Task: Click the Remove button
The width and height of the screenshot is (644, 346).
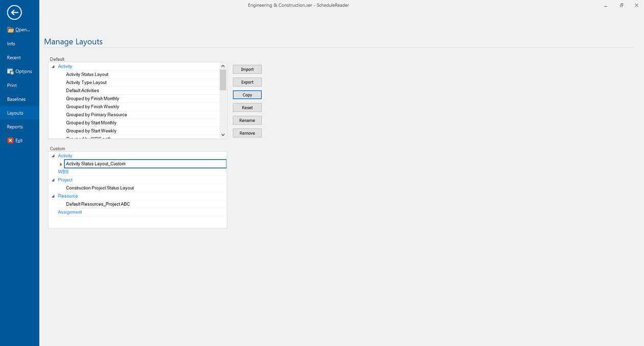Action: 247,133
